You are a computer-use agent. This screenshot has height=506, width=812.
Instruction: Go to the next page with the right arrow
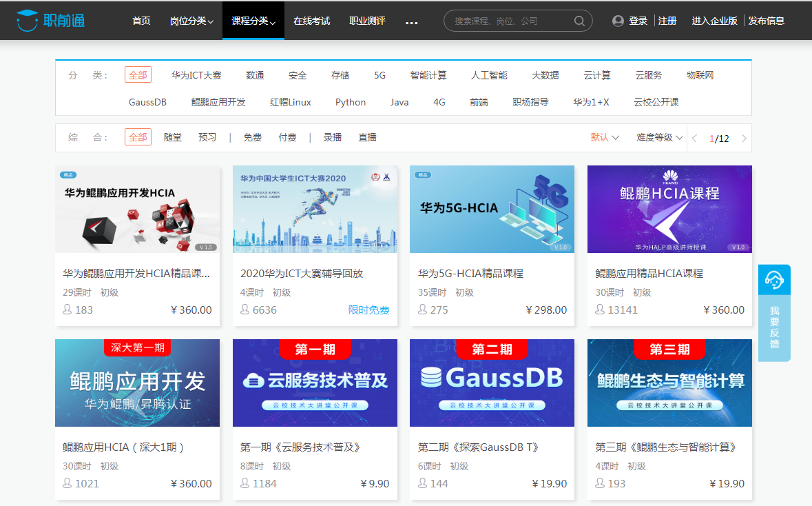pyautogui.click(x=744, y=138)
